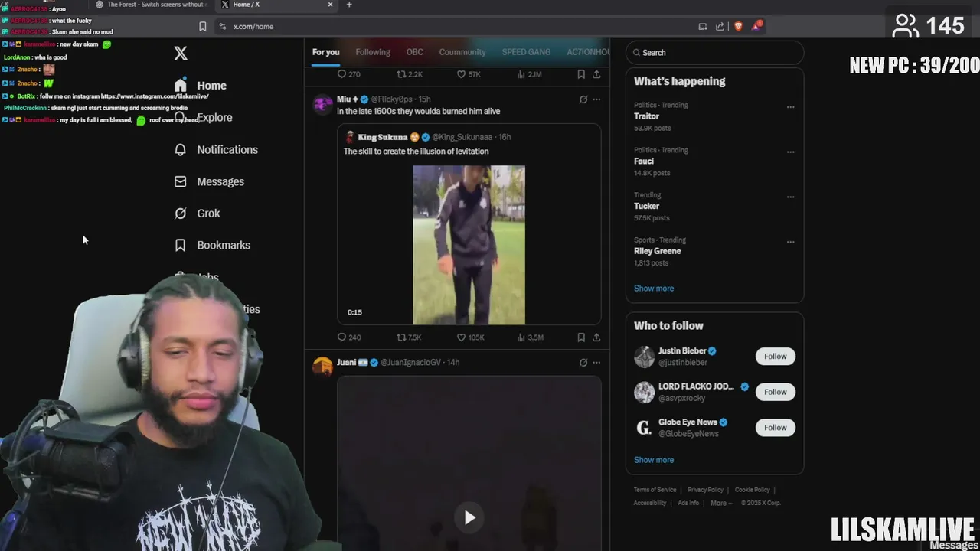Open the Traitor trending topic
The image size is (980, 551).
point(646,116)
